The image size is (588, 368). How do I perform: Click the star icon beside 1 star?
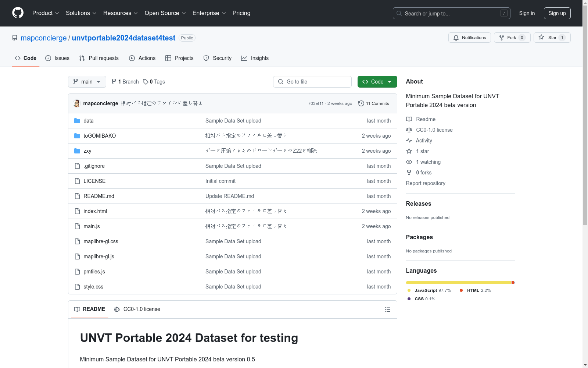[x=409, y=151]
